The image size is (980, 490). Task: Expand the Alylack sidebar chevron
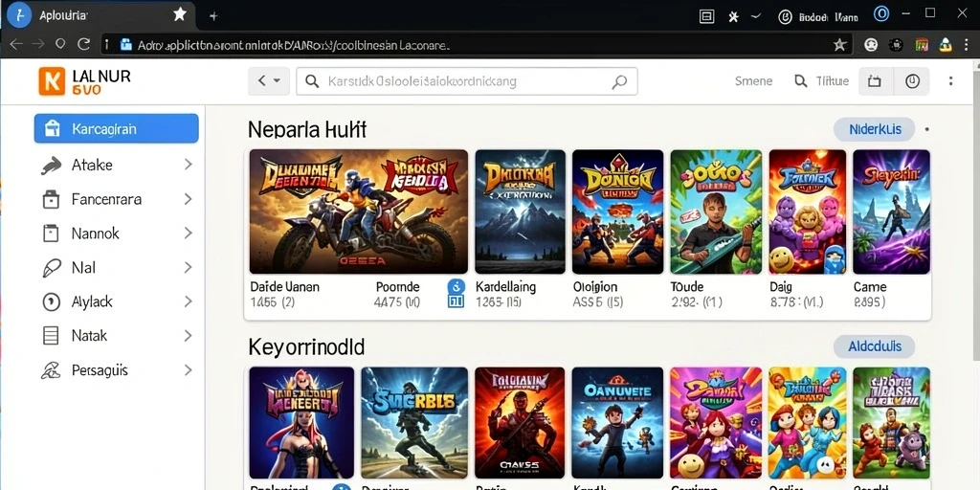(x=189, y=301)
